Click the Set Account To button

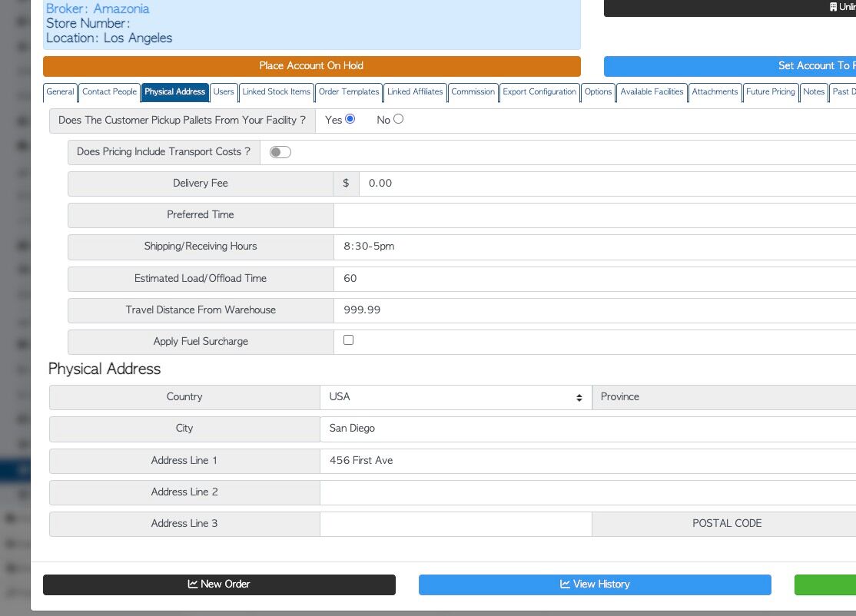coord(730,66)
